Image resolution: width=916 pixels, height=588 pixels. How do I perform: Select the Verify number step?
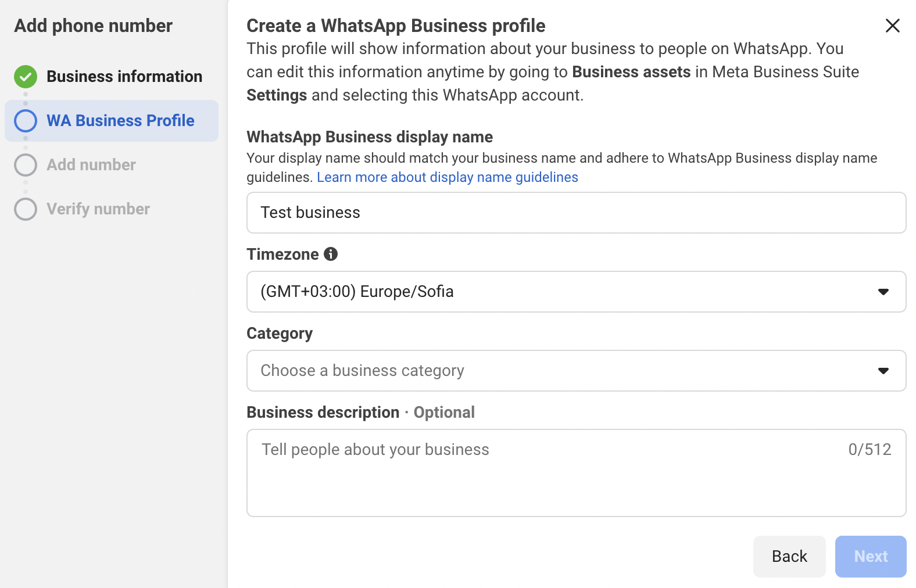point(112,209)
